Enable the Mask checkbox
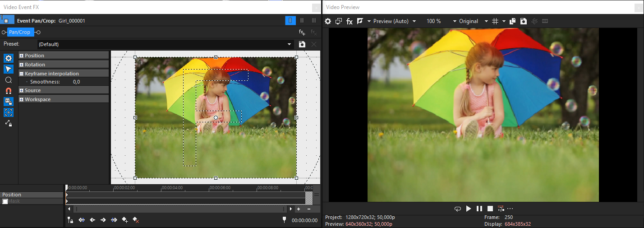Screen dimensions: 644x228 5,201
